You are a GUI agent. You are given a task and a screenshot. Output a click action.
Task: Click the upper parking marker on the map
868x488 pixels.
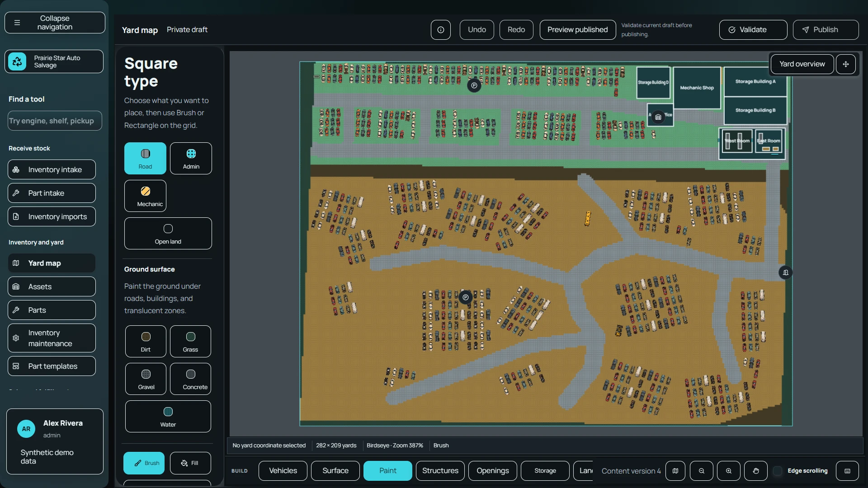pyautogui.click(x=474, y=85)
